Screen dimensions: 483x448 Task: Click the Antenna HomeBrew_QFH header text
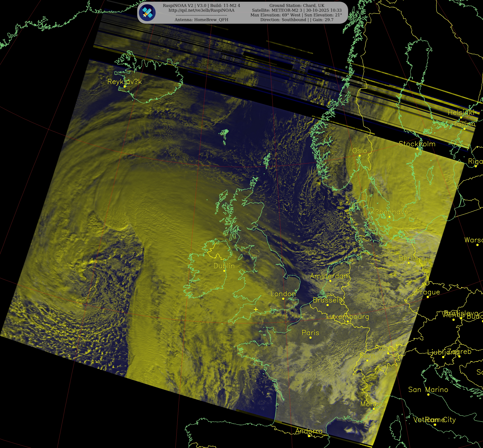[x=201, y=20]
